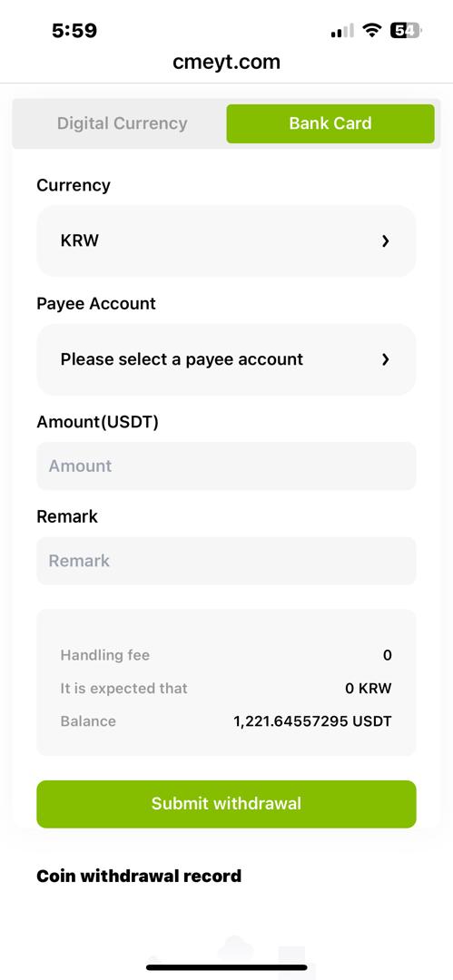
Task: Submit the withdrawal request
Action: 227,804
